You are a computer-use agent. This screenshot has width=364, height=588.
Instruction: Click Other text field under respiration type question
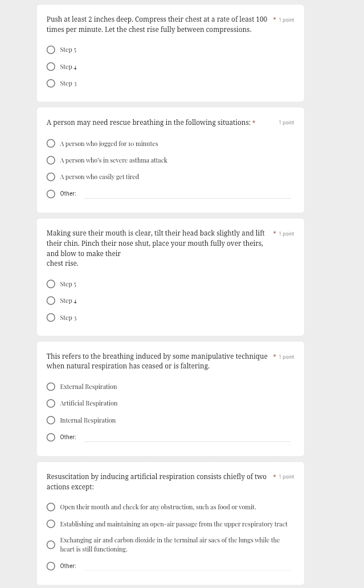click(x=187, y=437)
